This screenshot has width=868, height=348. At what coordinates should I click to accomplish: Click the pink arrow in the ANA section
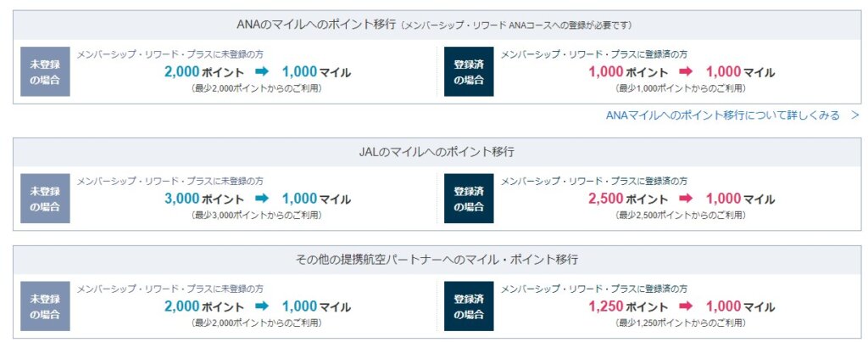pos(686,72)
